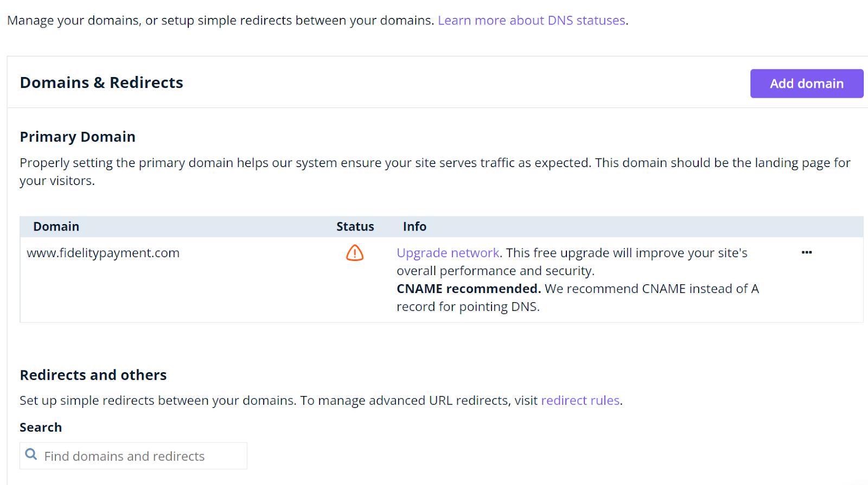Click the orange warning status icon
The height and width of the screenshot is (485, 868).
[355, 253]
